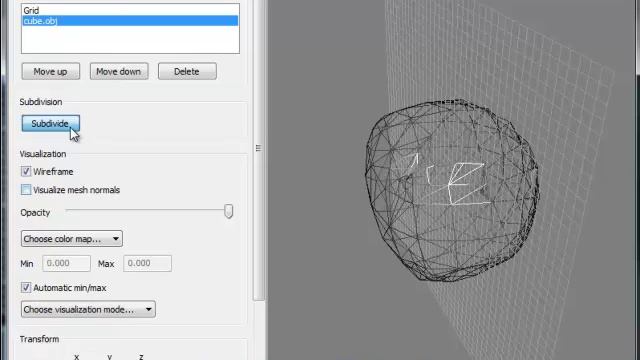Select cube.obj in the object list
Image resolution: width=640 pixels, height=360 pixels.
130,20
